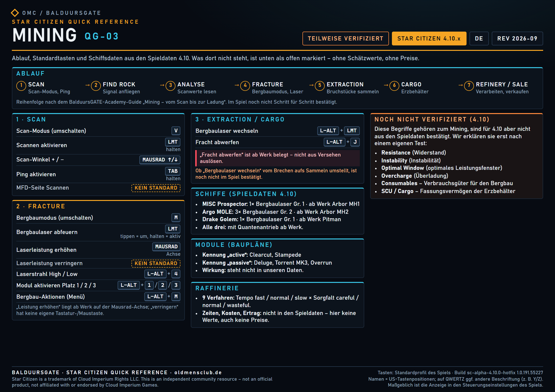Click the 3 key in Modul aktivieren row
555x392 pixels.
tap(176, 285)
